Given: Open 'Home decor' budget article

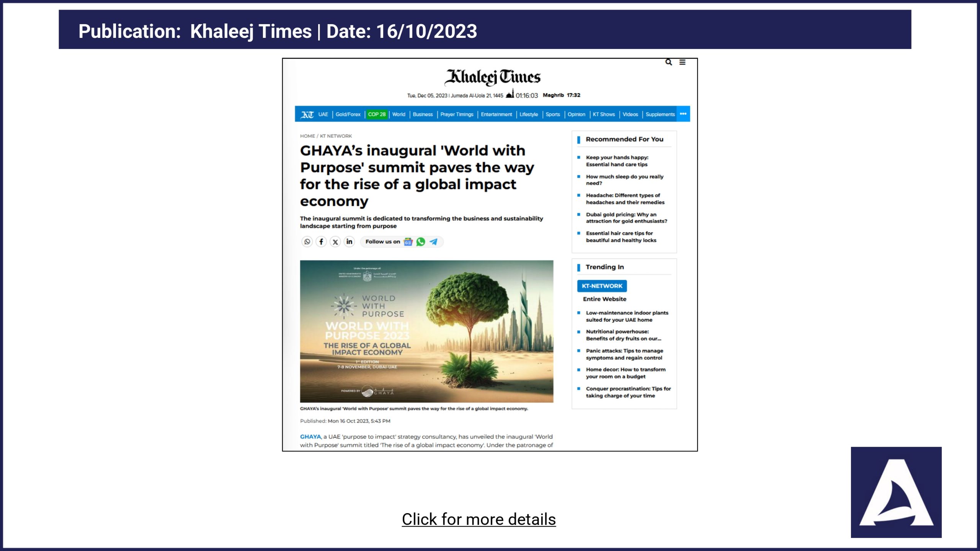Looking at the screenshot, I should (x=626, y=373).
